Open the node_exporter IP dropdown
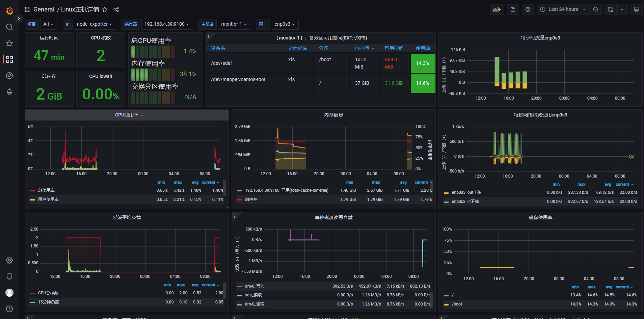 pos(95,24)
